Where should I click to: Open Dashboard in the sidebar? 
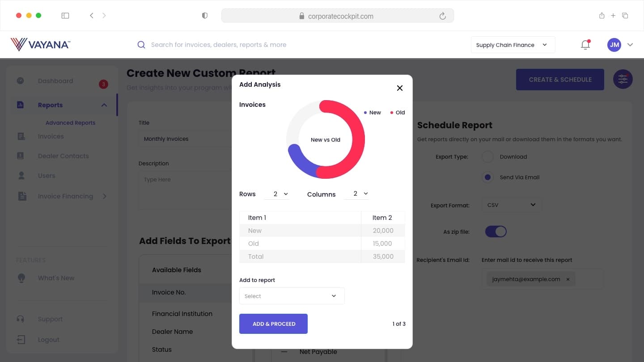click(55, 81)
